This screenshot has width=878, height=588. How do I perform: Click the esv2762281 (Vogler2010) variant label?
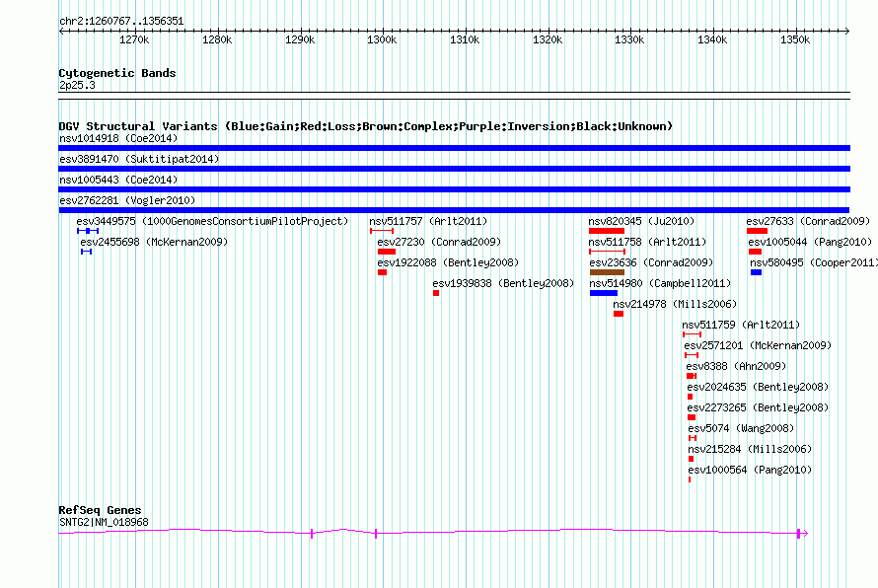pos(127,200)
